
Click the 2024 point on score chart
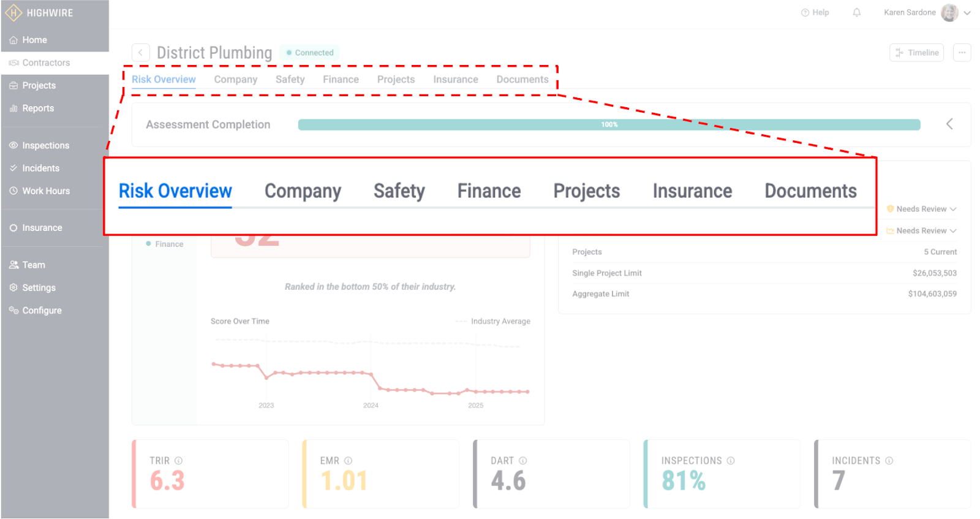tap(371, 373)
